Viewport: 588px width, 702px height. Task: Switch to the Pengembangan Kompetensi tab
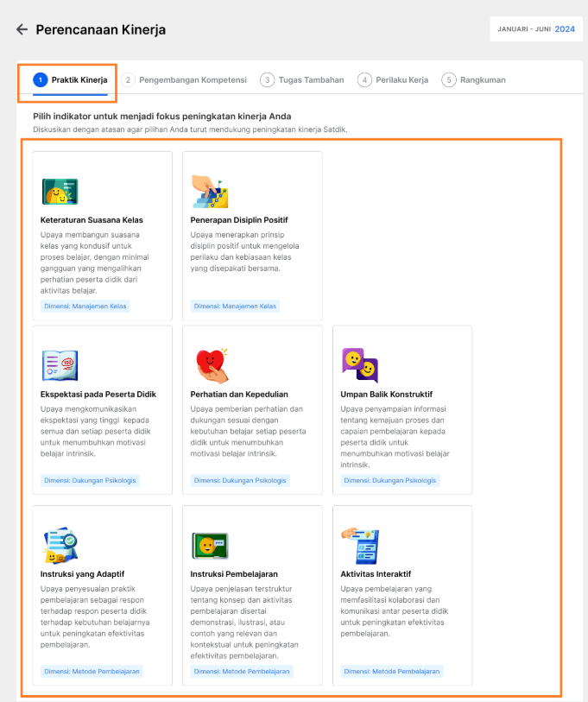coord(184,80)
